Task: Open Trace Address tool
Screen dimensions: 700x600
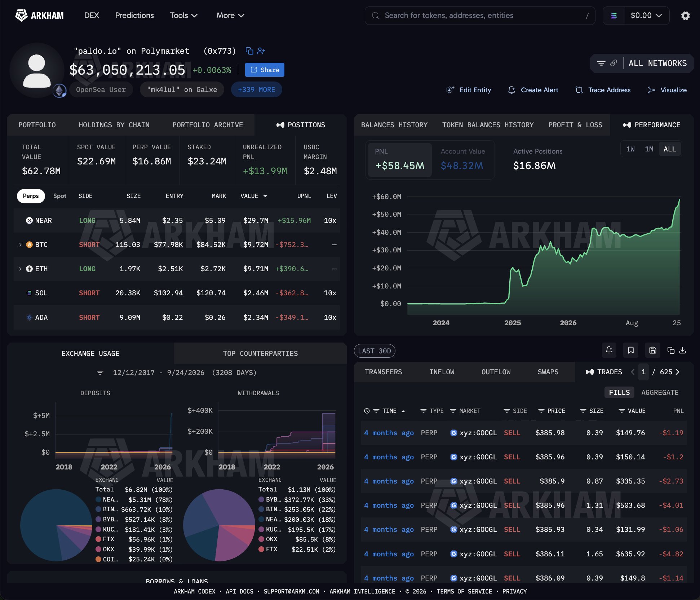Action: [603, 90]
